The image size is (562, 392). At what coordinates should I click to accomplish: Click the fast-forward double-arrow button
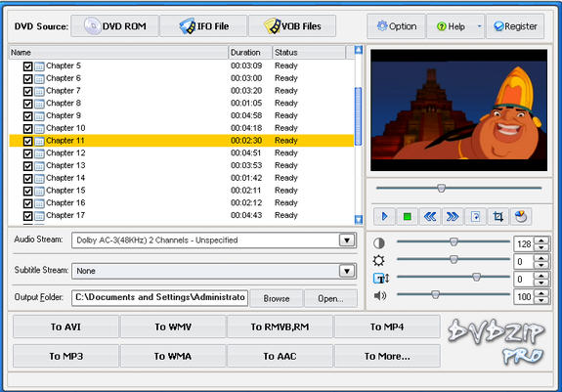pyautogui.click(x=453, y=216)
